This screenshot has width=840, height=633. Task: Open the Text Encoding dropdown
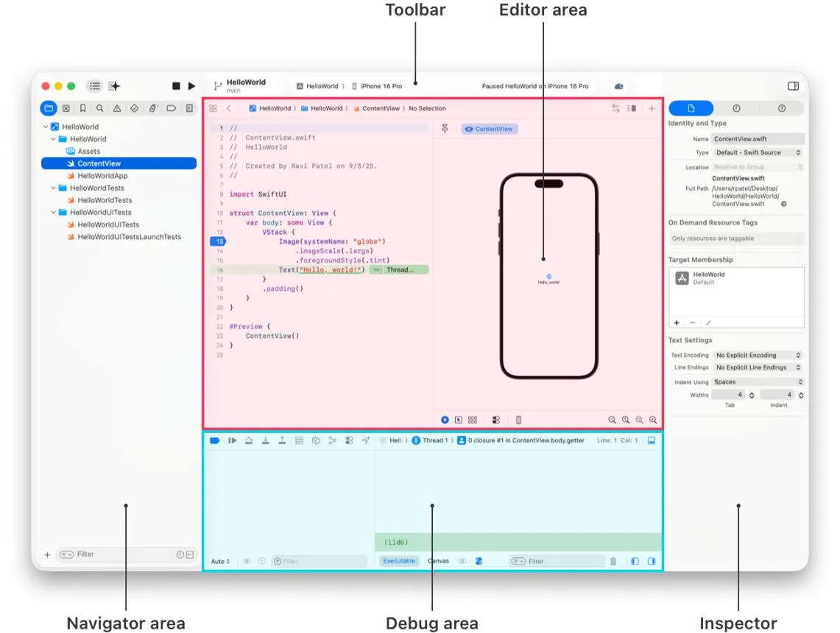pyautogui.click(x=758, y=355)
